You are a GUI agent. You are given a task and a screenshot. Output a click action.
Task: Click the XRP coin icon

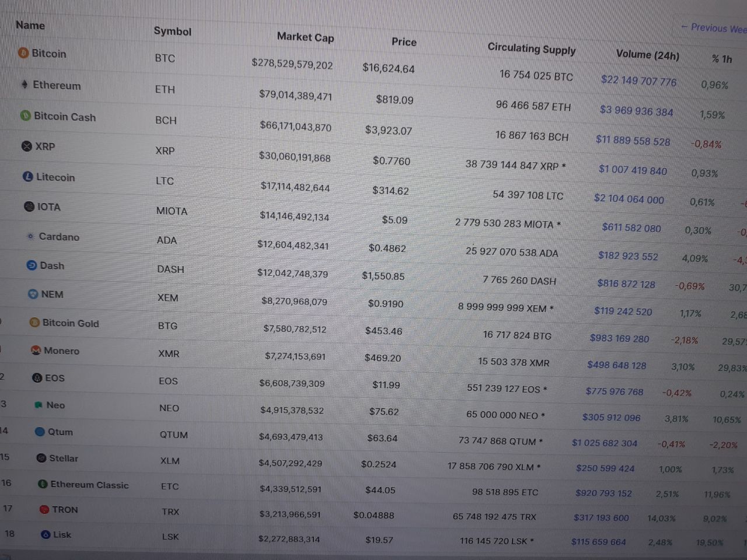point(27,146)
